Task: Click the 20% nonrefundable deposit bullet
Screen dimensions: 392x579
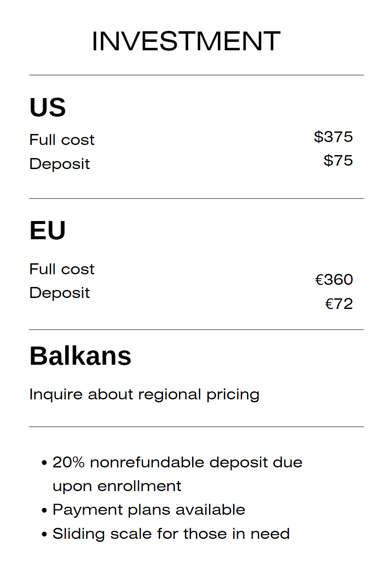Action: click(x=177, y=462)
